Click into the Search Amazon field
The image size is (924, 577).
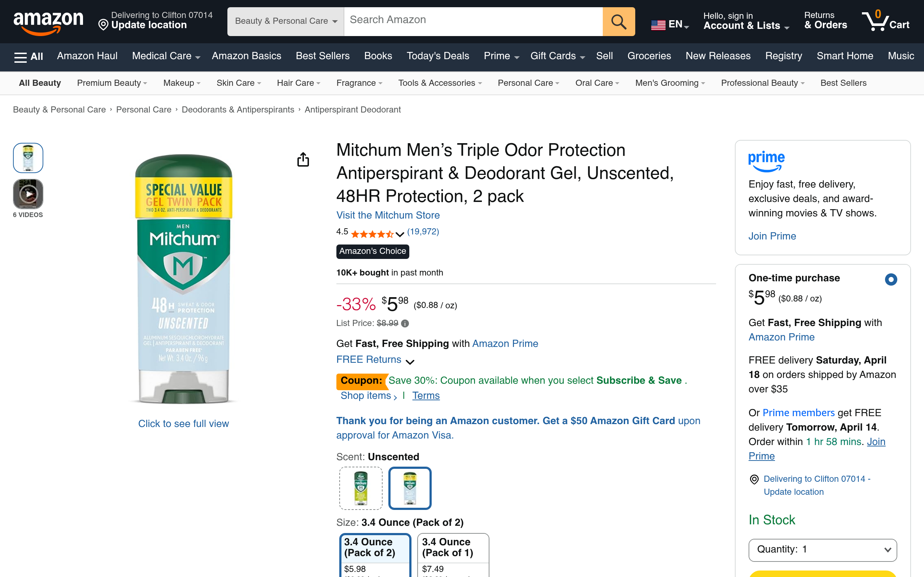[x=473, y=20]
